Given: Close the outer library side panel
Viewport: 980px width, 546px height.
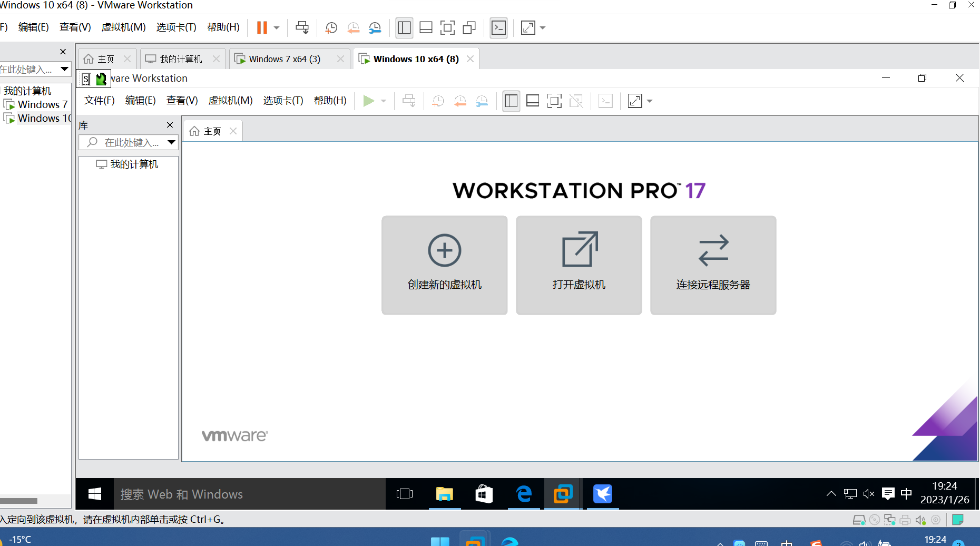Looking at the screenshot, I should [x=63, y=52].
